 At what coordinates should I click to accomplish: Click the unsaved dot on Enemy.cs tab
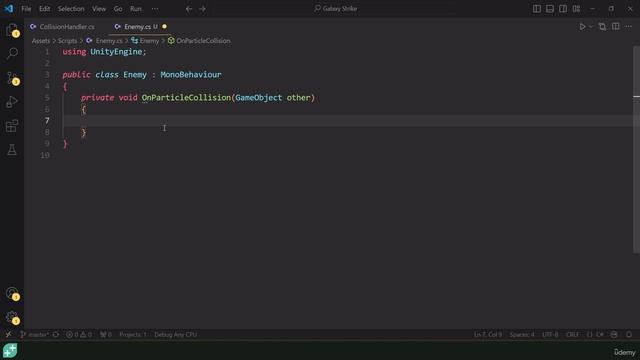(x=164, y=27)
